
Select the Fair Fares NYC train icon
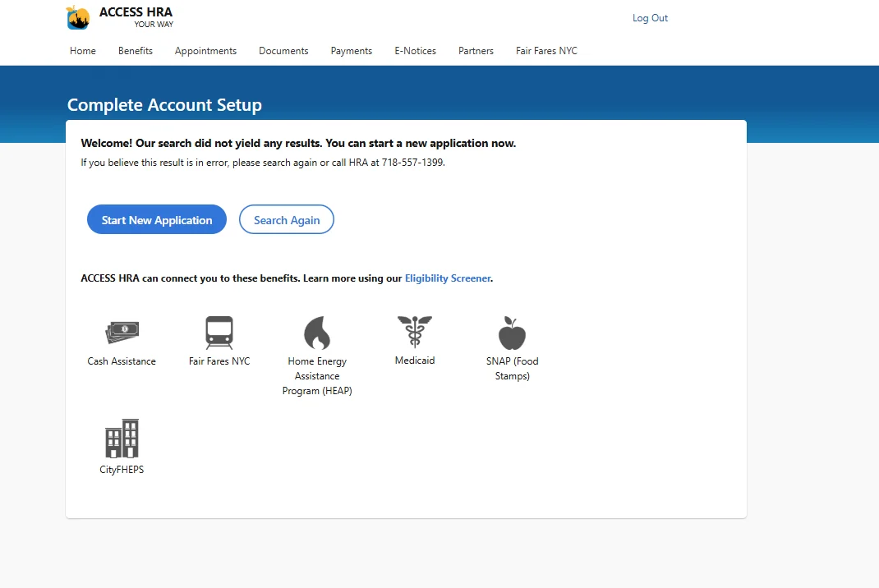click(x=219, y=333)
